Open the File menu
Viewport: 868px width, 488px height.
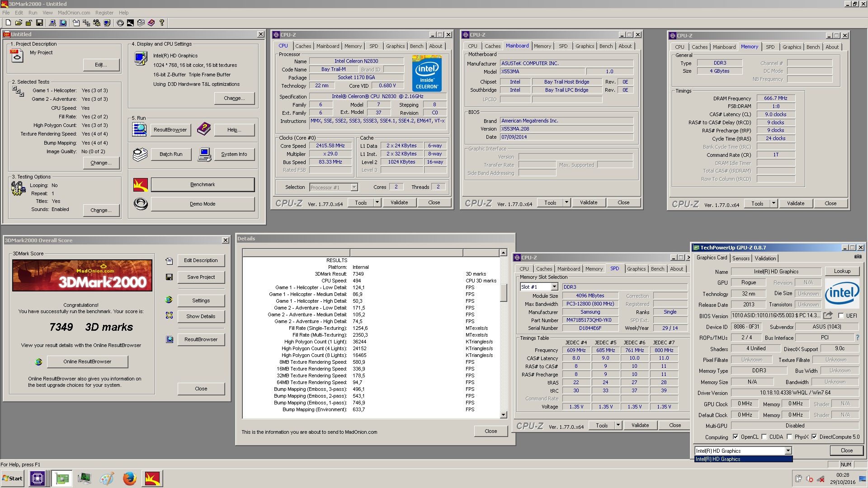(6, 13)
